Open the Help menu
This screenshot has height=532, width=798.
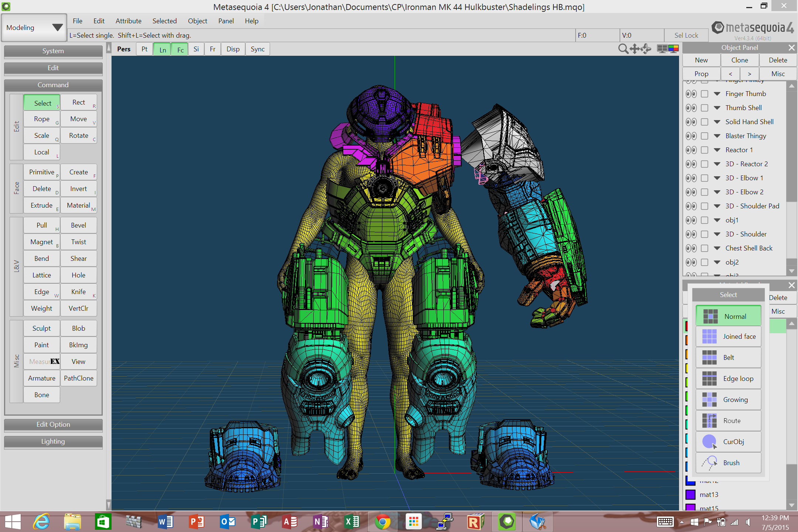click(252, 21)
